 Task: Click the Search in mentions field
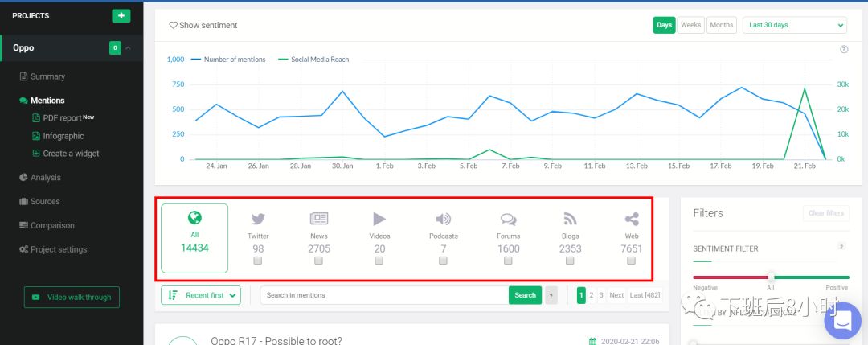pyautogui.click(x=384, y=295)
